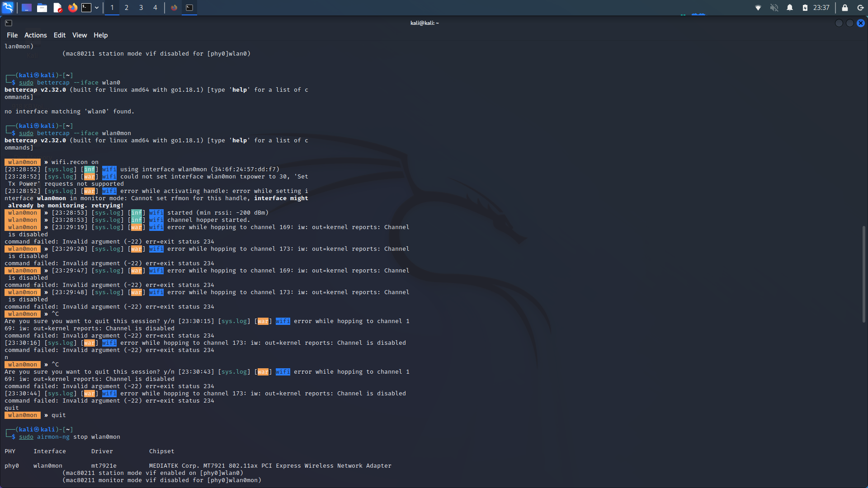
Task: Open terminal emulator launcher in panel
Action: 86,8
